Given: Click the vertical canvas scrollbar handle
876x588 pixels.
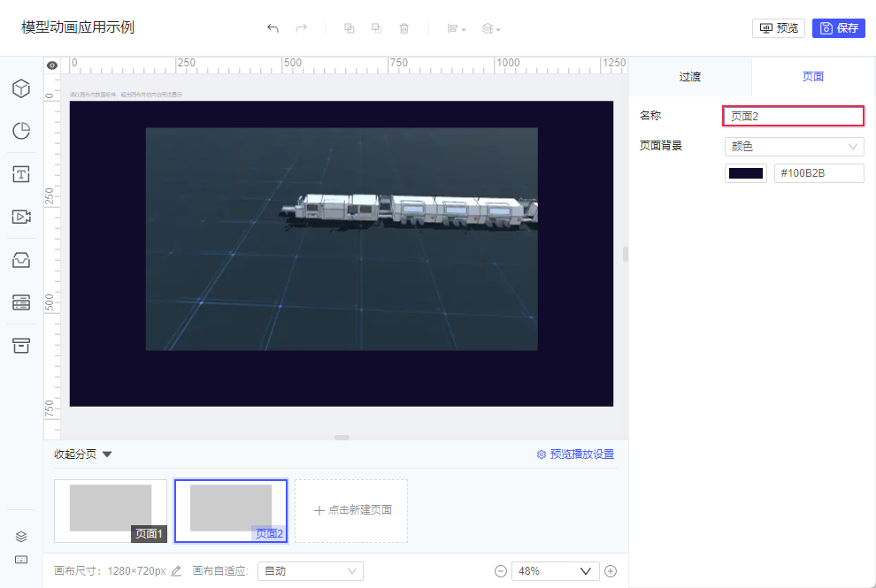Looking at the screenshot, I should pos(626,254).
